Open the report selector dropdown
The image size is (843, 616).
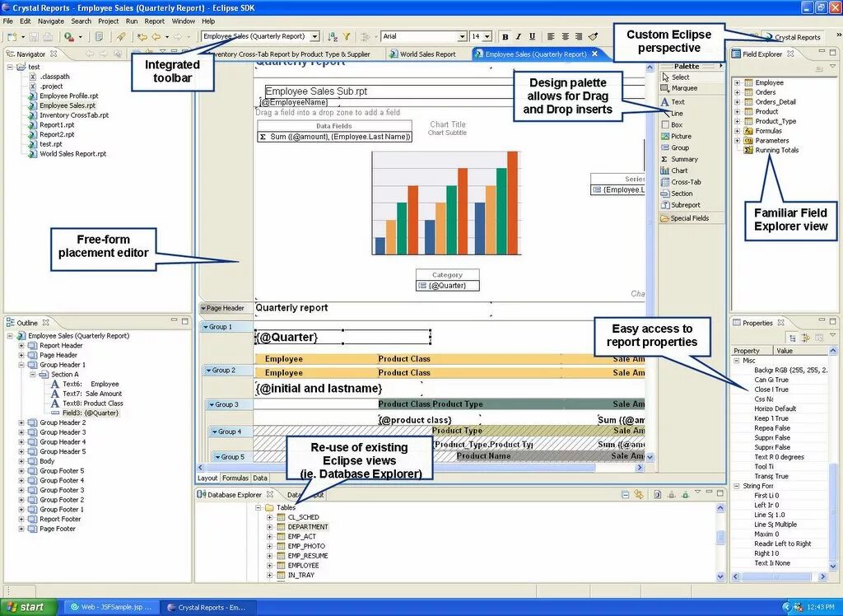coord(314,36)
